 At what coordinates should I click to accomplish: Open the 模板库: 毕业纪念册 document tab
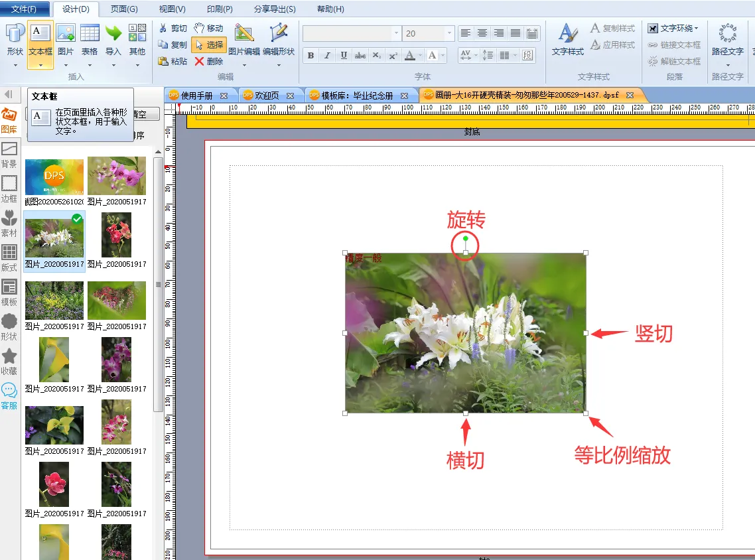pos(357,96)
